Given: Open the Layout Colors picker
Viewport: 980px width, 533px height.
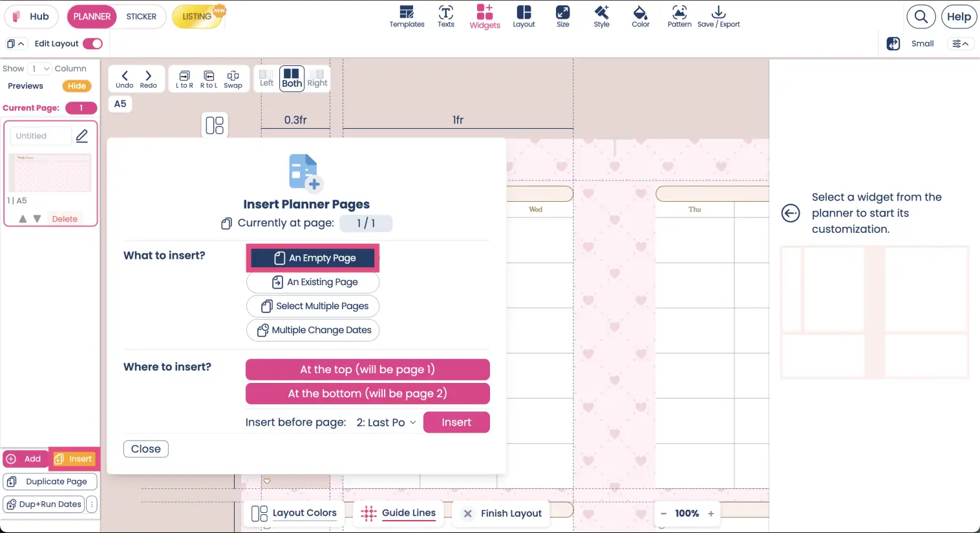Looking at the screenshot, I should pyautogui.click(x=295, y=512).
